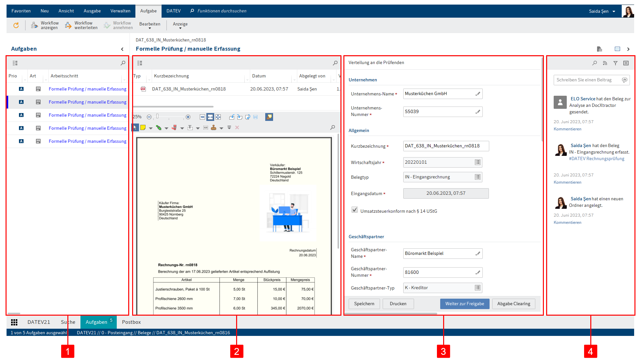Viewport: 641px width, 364px height.
Task: Click the poll icon in the post field
Action: point(625,80)
